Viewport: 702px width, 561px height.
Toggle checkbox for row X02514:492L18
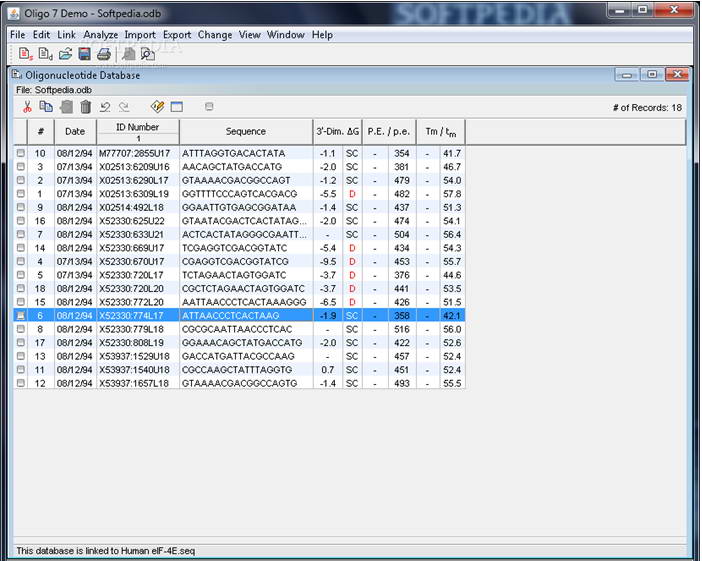pyautogui.click(x=21, y=207)
